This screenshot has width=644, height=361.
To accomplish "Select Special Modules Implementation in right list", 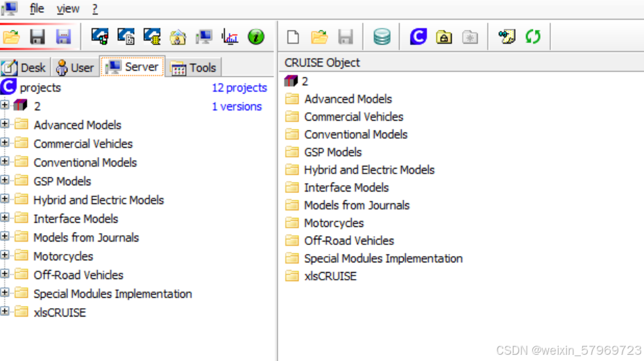I will (x=383, y=258).
